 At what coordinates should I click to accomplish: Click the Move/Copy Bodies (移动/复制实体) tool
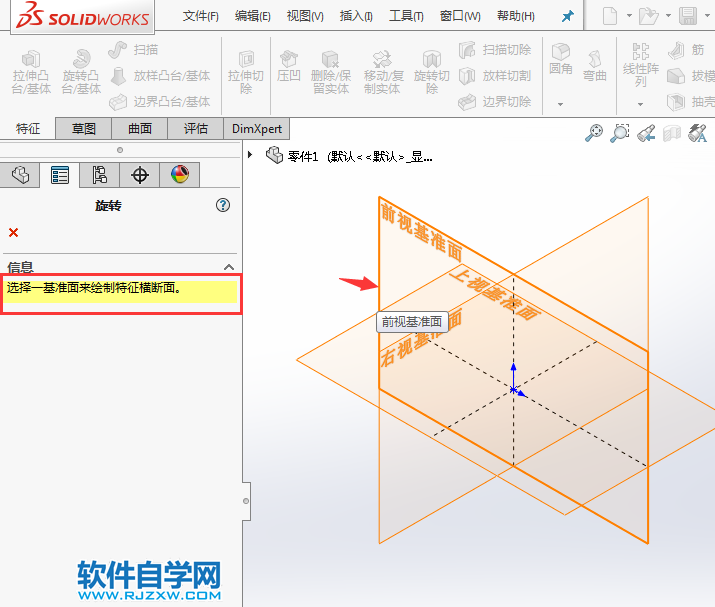[383, 72]
